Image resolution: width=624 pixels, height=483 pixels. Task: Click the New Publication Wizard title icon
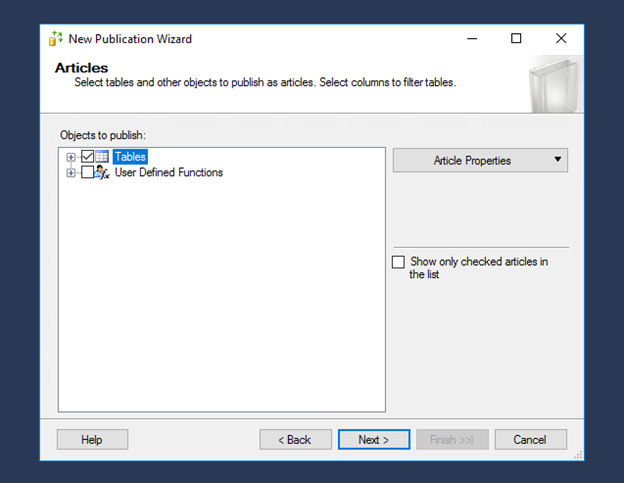pyautogui.click(x=55, y=39)
